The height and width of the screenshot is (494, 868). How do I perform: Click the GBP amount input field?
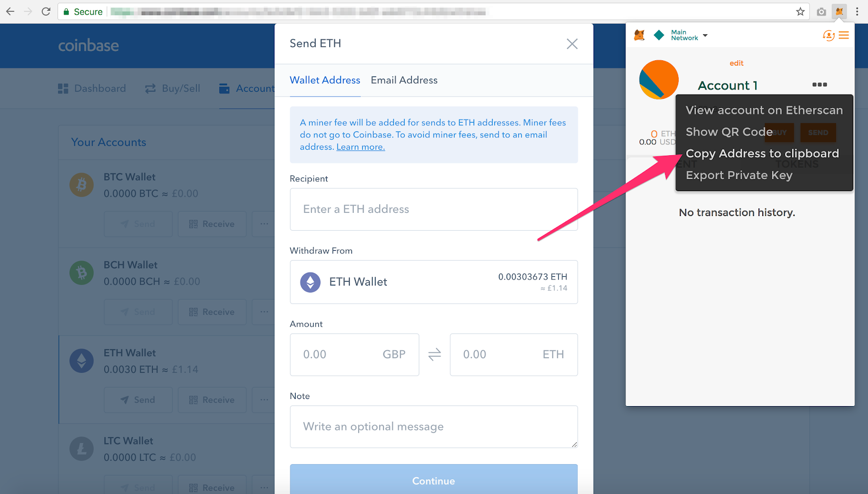pyautogui.click(x=354, y=354)
